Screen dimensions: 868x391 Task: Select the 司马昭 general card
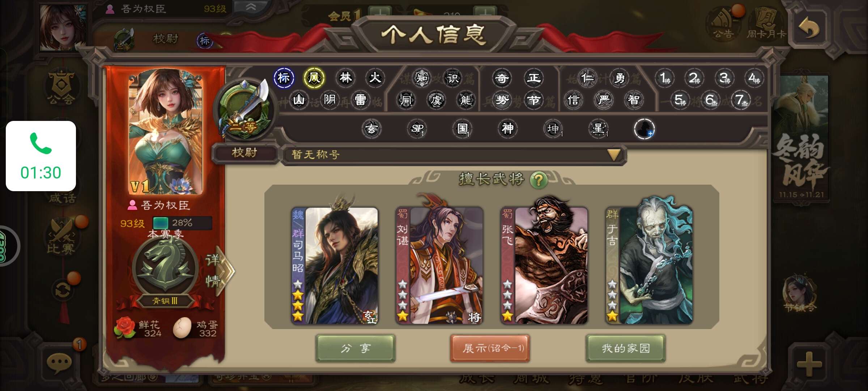pyautogui.click(x=335, y=265)
